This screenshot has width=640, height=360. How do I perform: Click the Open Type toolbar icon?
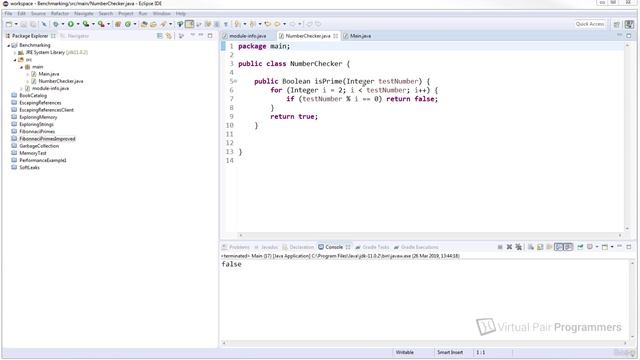coord(144,24)
